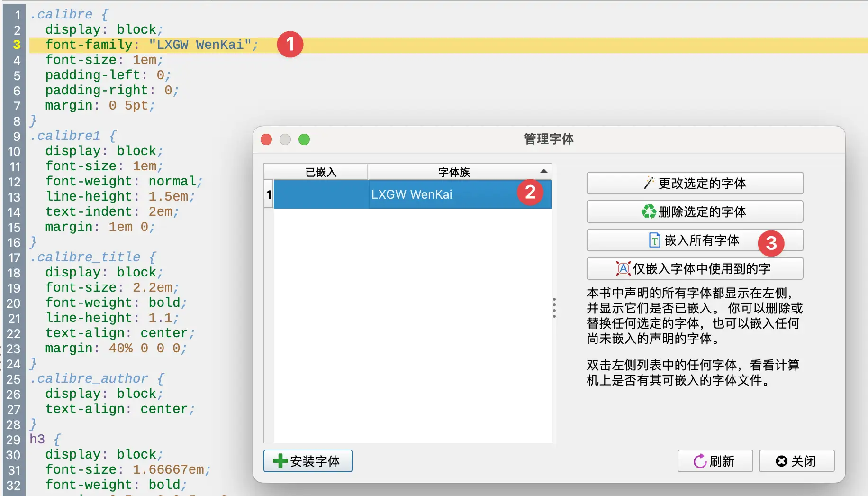This screenshot has height=496, width=868.
Task: Click the 已嵌入 column header
Action: (321, 172)
